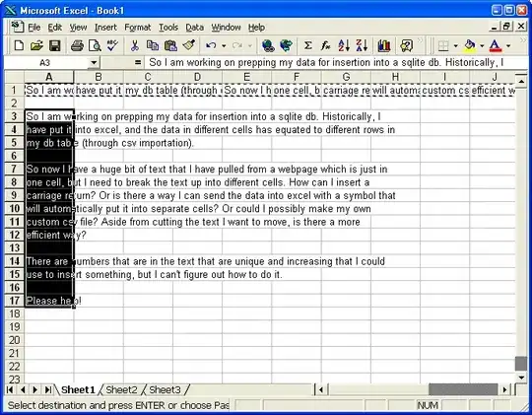The width and height of the screenshot is (532, 415).
Task: Select entire row 18 header
Action: pos(14,313)
